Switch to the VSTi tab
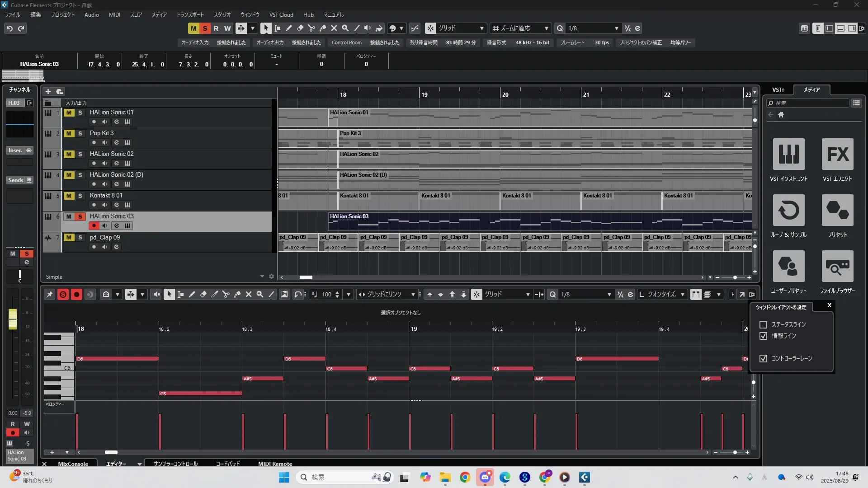 (x=778, y=89)
